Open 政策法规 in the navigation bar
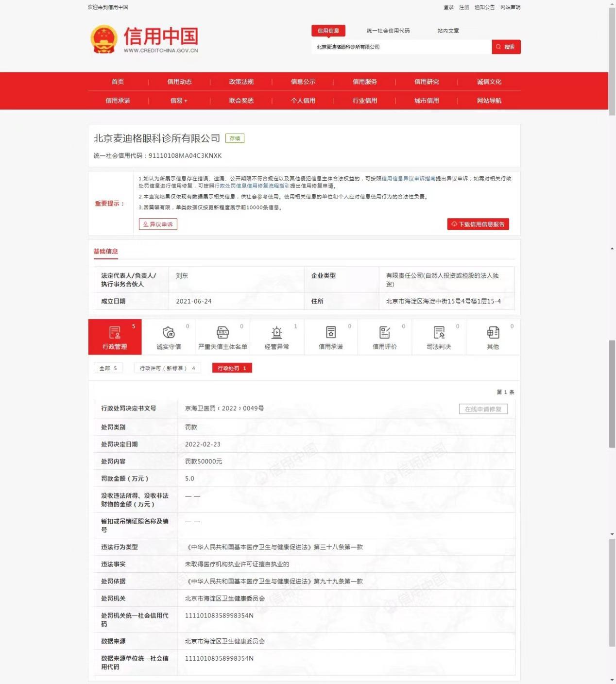Viewport: 616px width, 684px height. (241, 82)
